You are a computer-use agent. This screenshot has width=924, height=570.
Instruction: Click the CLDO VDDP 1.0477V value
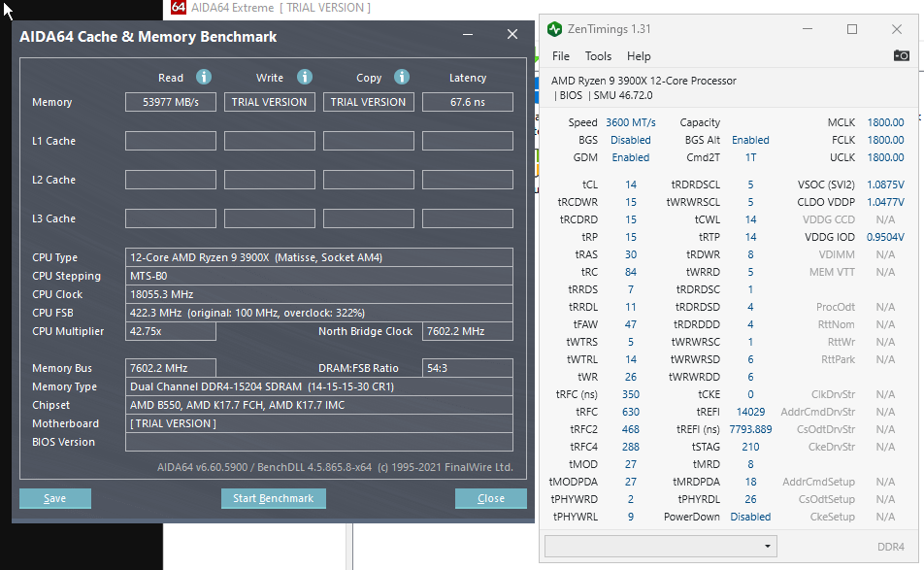(885, 202)
